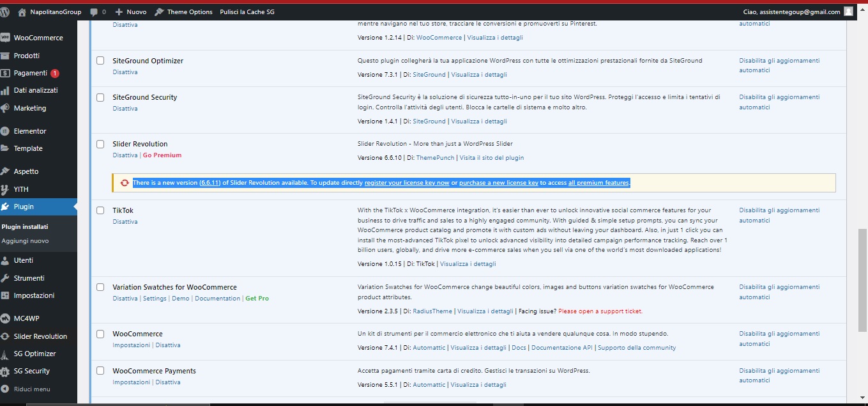This screenshot has width=868, height=406.
Task: Click the Impostazioni settings icon
Action: pyautogui.click(x=5, y=295)
